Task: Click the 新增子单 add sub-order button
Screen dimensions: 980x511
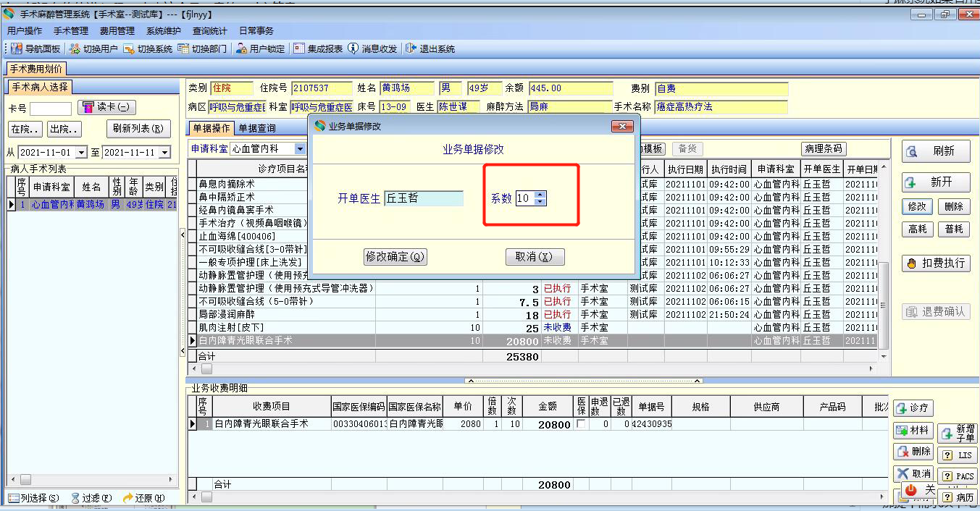Action: [958, 434]
